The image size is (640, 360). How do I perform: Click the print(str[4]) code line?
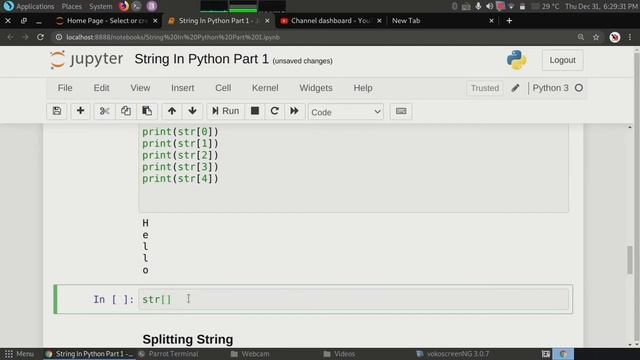pos(180,179)
